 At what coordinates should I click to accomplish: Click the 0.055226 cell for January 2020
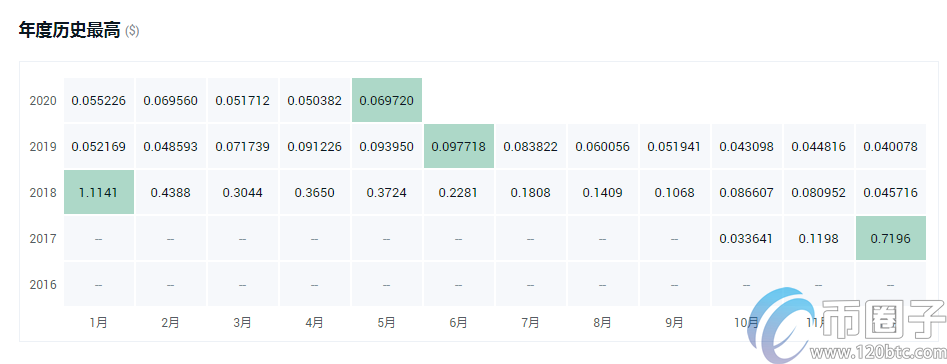pos(98,100)
